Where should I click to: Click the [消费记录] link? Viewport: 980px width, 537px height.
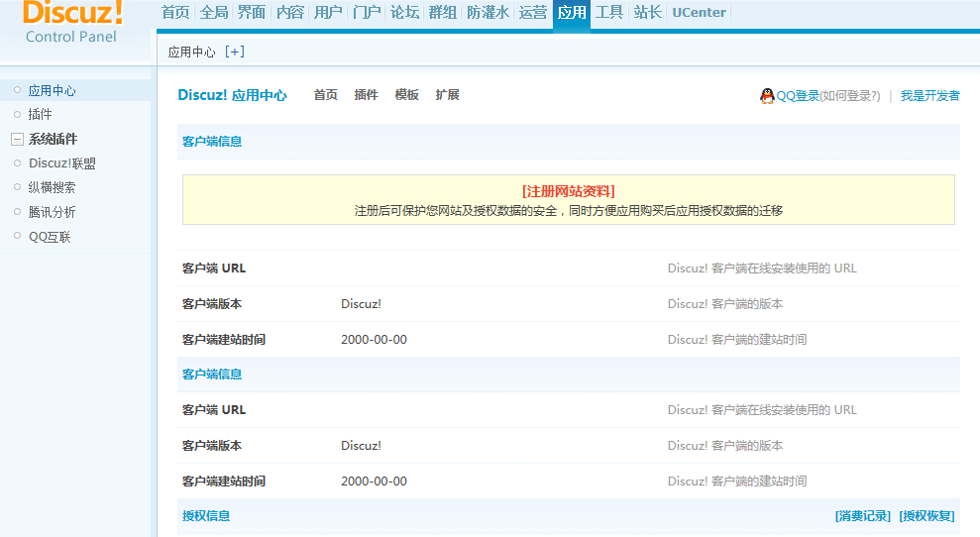click(863, 516)
